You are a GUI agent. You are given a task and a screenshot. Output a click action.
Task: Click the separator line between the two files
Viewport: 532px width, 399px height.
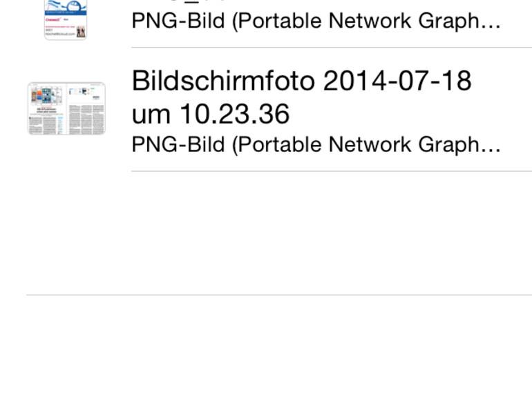[332, 48]
